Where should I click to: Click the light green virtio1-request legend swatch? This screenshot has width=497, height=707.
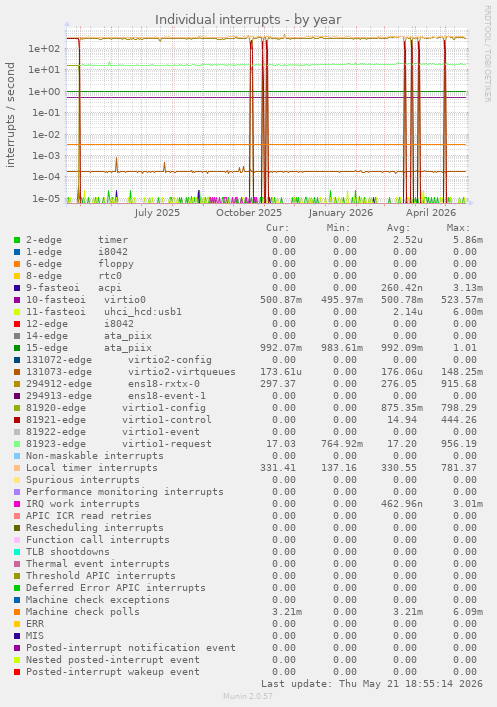click(x=17, y=444)
